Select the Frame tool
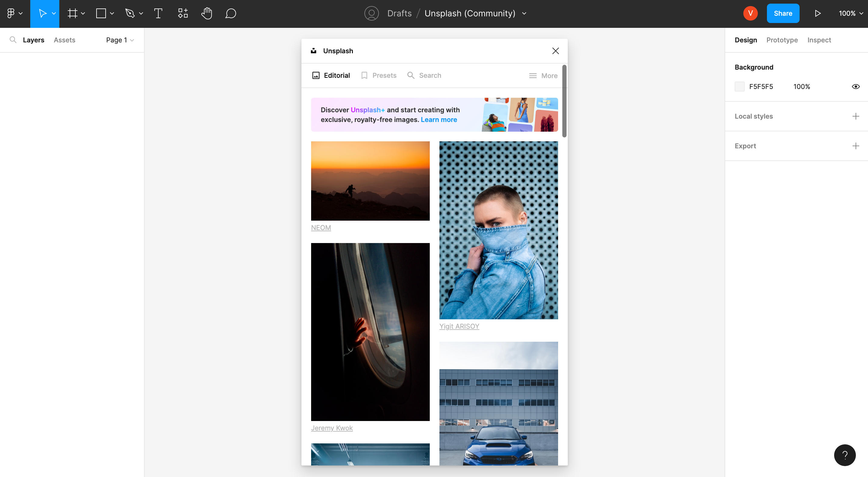The height and width of the screenshot is (477, 868). click(x=72, y=13)
